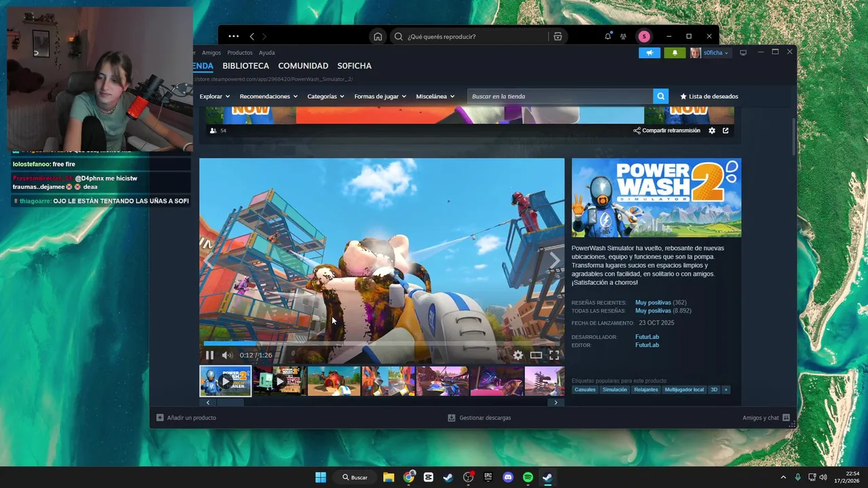Click the thumbnail strip scrollbar handle
Screen dimensions: 868x488
tap(229, 402)
